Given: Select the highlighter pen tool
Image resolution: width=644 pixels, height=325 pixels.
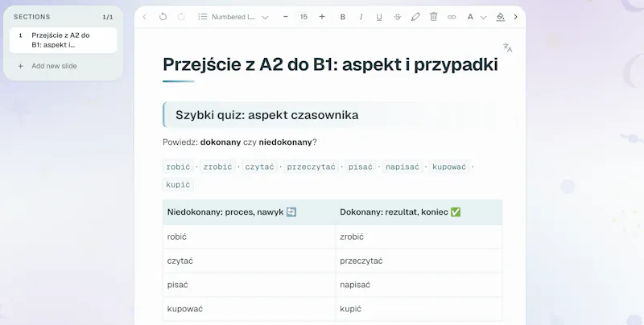Looking at the screenshot, I should pyautogui.click(x=415, y=17).
